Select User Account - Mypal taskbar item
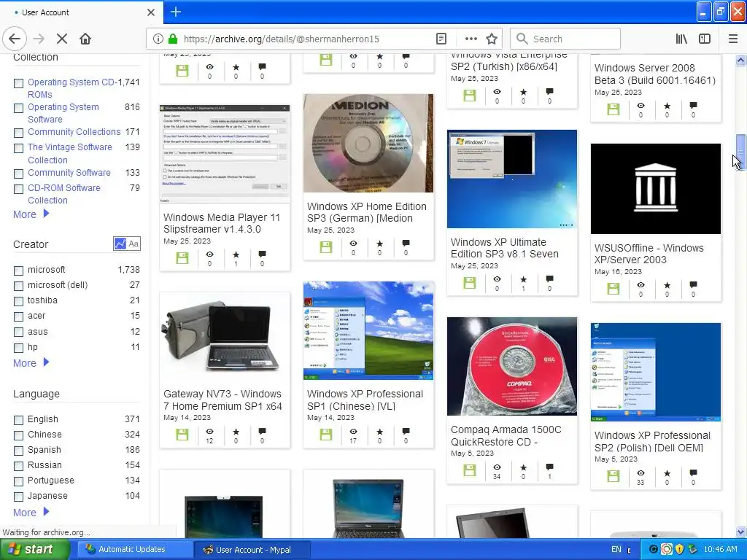The height and width of the screenshot is (560, 747). [x=252, y=550]
